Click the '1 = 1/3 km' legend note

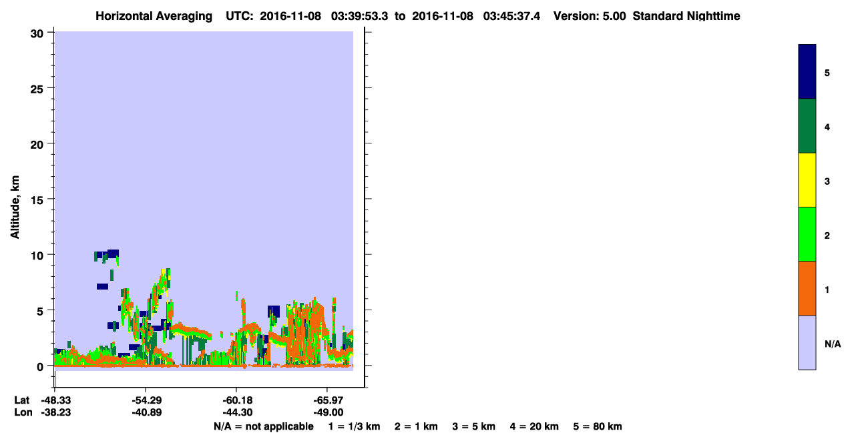(354, 426)
